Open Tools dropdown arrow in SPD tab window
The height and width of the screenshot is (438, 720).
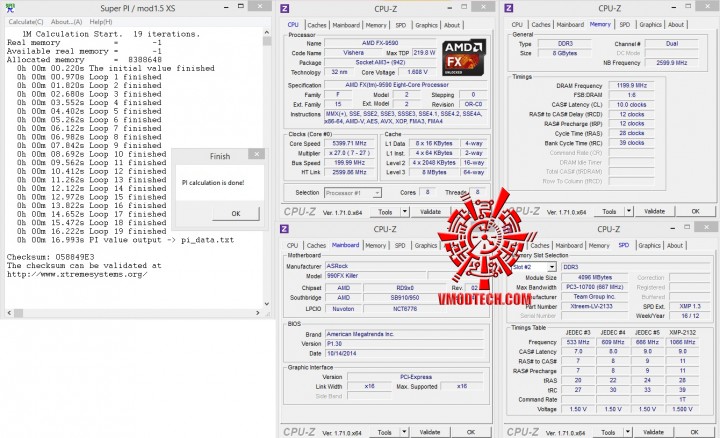628,432
